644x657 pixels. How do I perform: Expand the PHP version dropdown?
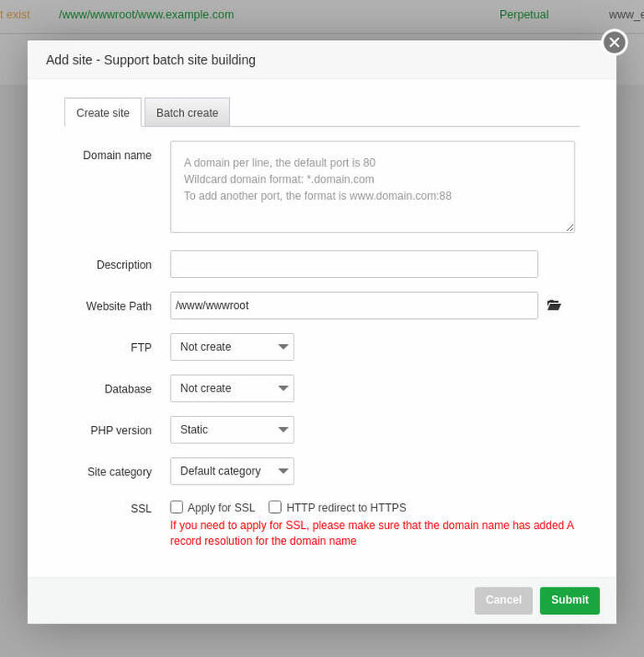pos(232,429)
